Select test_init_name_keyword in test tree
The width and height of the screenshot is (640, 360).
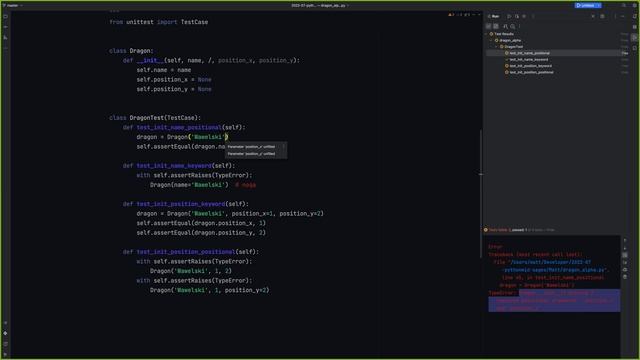point(529,60)
